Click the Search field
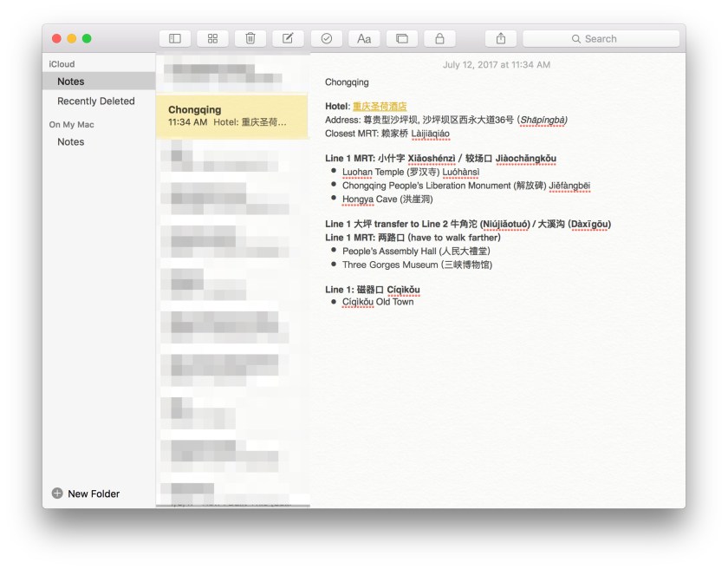Screen dimensions: 728x569 coord(601,38)
